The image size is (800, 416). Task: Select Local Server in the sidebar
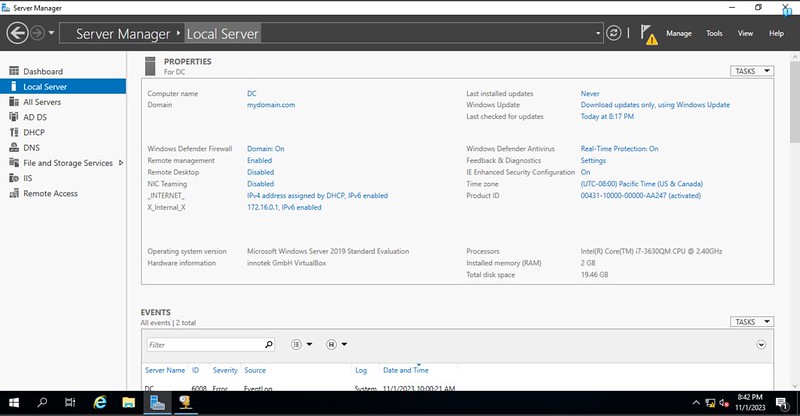click(63, 87)
